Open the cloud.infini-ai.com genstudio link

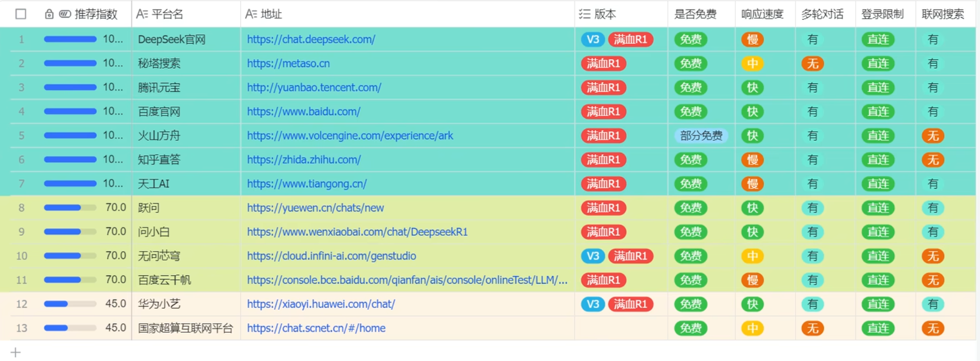pyautogui.click(x=331, y=256)
